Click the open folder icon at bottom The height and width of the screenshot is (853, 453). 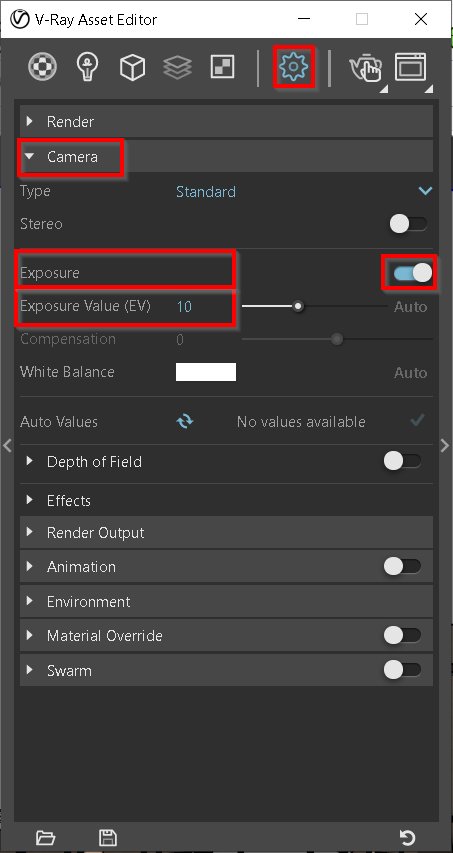pyautogui.click(x=46, y=837)
